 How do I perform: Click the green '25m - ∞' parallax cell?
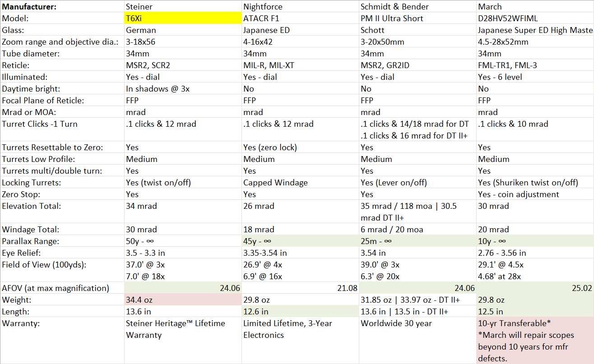418,241
